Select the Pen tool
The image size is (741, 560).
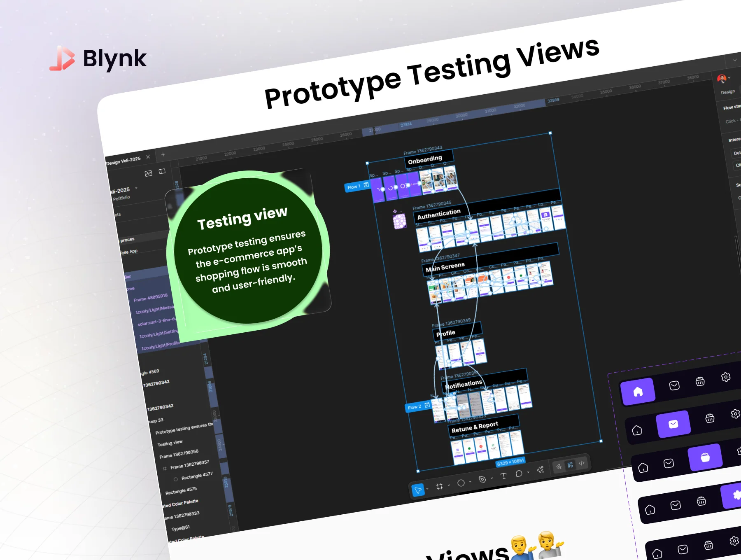coord(482,479)
